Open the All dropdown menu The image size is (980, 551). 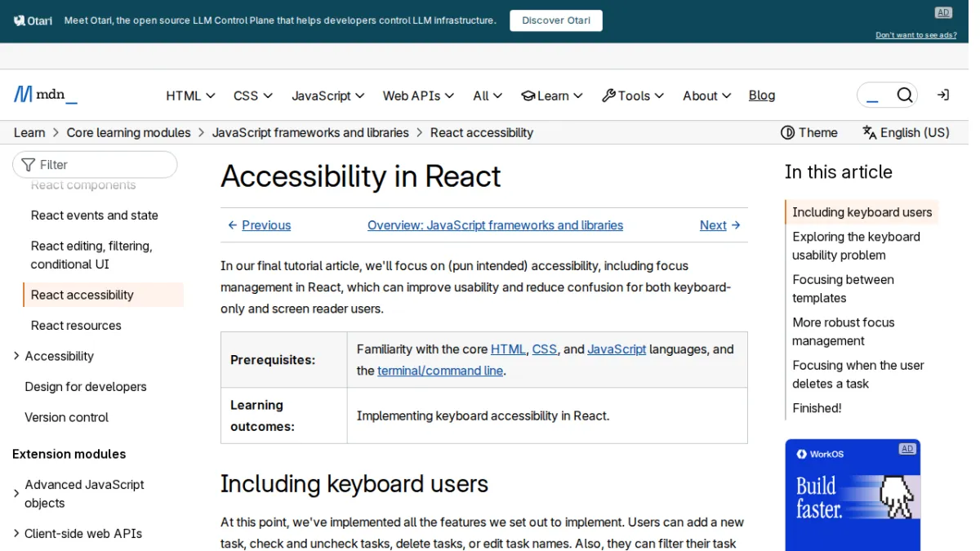pyautogui.click(x=488, y=96)
